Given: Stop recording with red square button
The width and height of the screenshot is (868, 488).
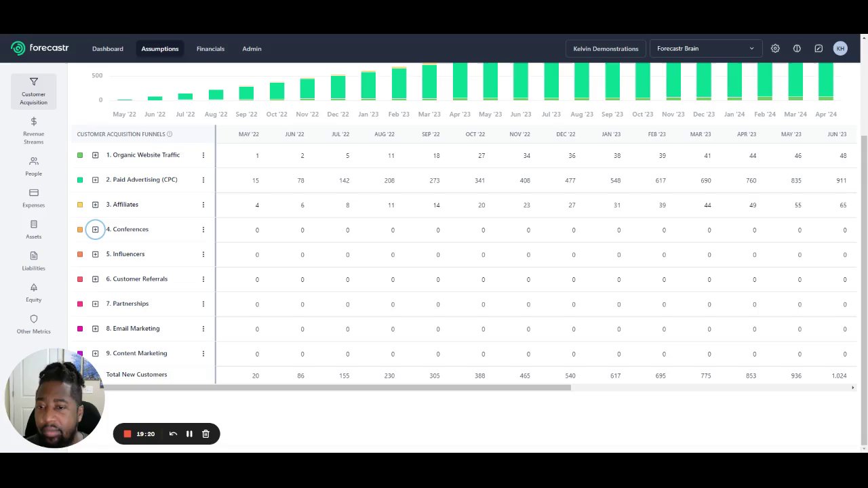Looking at the screenshot, I should point(127,434).
